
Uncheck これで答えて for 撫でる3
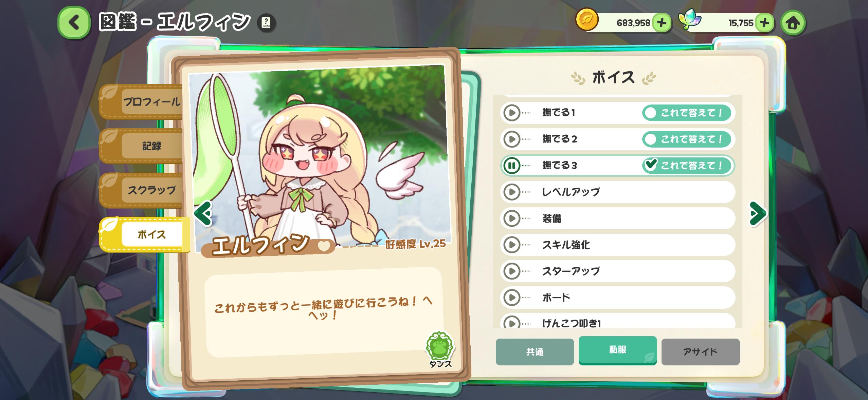tap(686, 166)
